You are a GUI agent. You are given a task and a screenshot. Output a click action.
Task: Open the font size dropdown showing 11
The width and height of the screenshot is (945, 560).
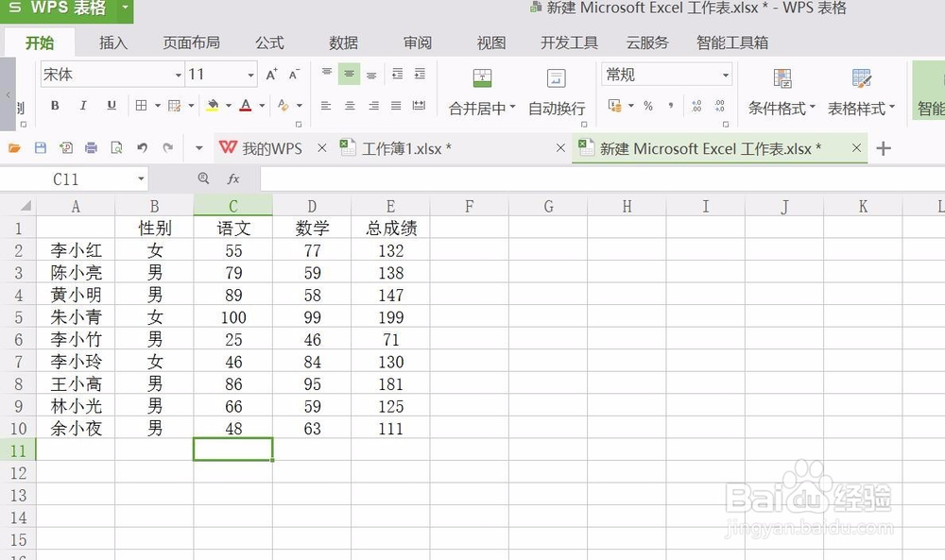point(250,74)
